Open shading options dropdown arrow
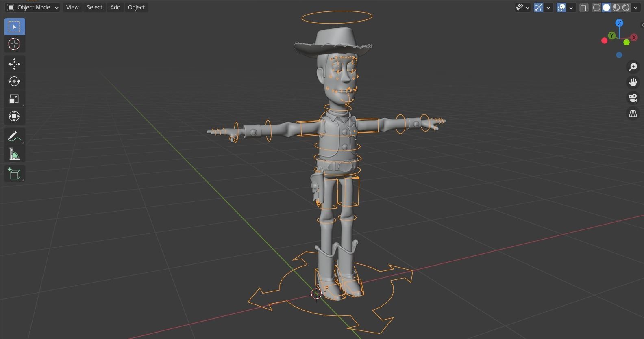This screenshot has height=339, width=644. (635, 7)
